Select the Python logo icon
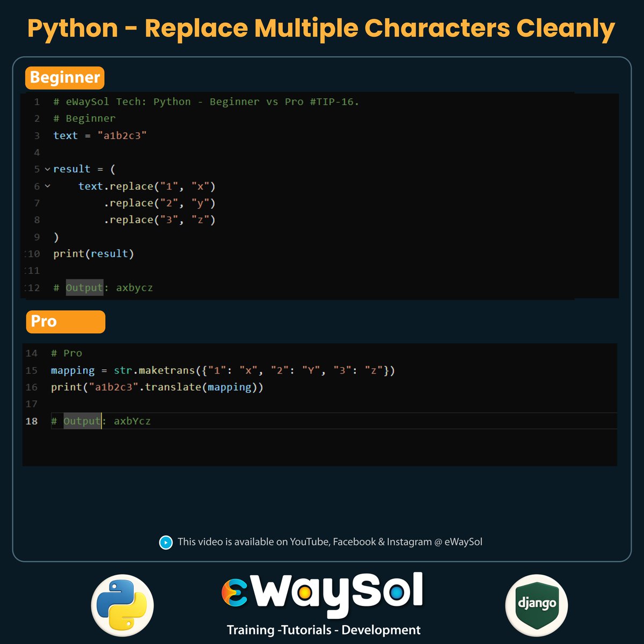The height and width of the screenshot is (644, 644). click(x=122, y=604)
